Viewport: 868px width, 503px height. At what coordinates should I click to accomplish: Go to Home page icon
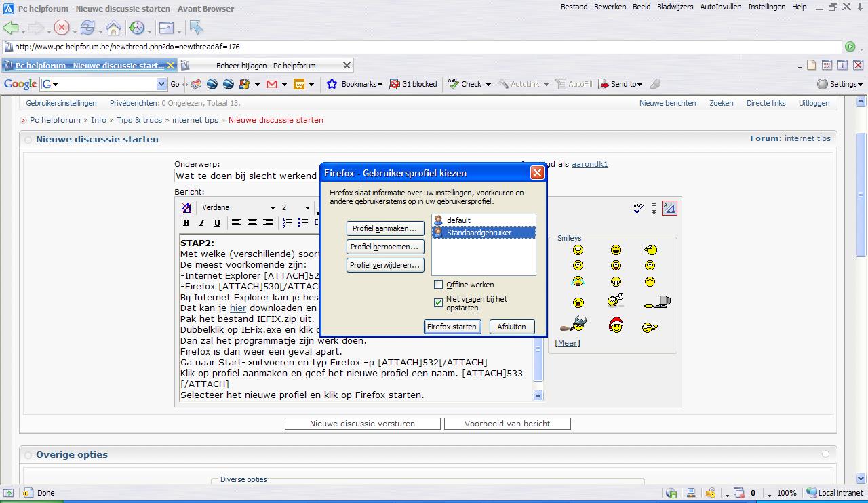pyautogui.click(x=113, y=28)
